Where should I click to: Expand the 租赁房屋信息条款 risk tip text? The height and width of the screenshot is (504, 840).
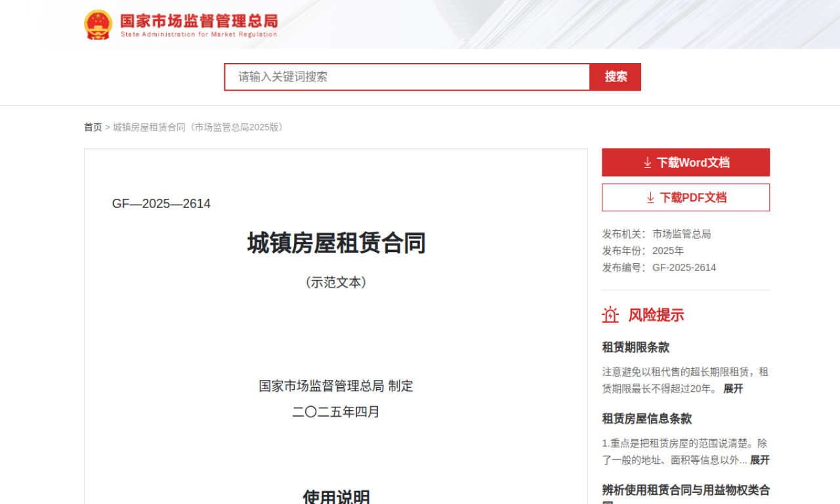[x=759, y=460]
